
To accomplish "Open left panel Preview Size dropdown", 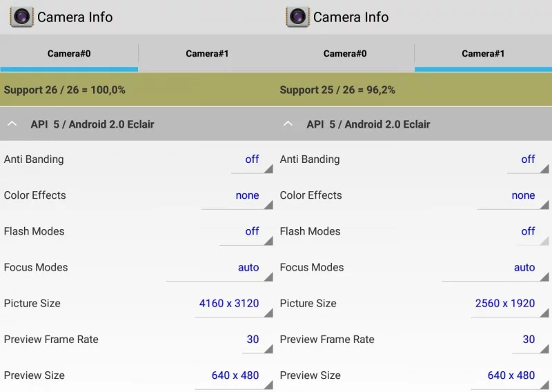I will click(x=235, y=375).
